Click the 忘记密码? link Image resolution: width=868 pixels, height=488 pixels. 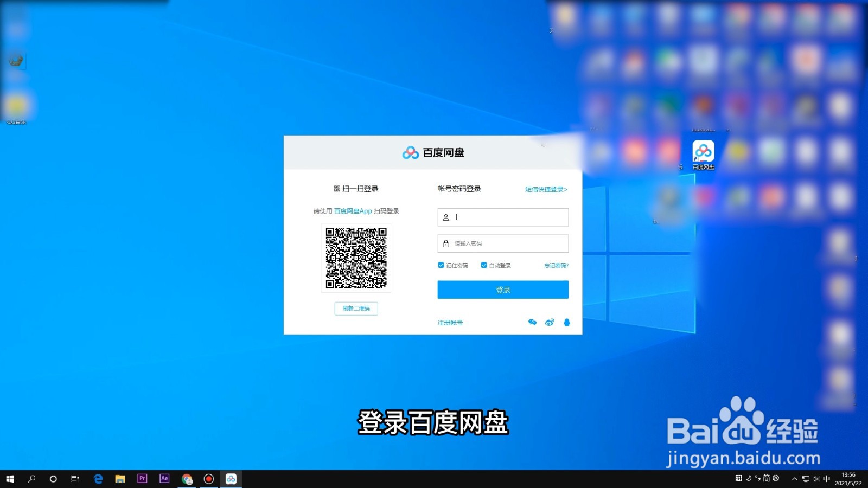click(556, 265)
